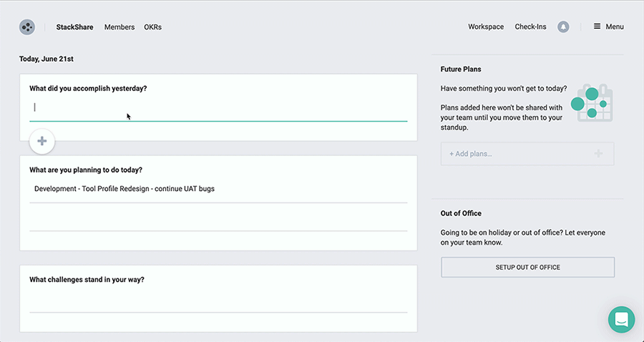Navigate to Workspace
Screen dimensions: 644x342
tap(486, 27)
